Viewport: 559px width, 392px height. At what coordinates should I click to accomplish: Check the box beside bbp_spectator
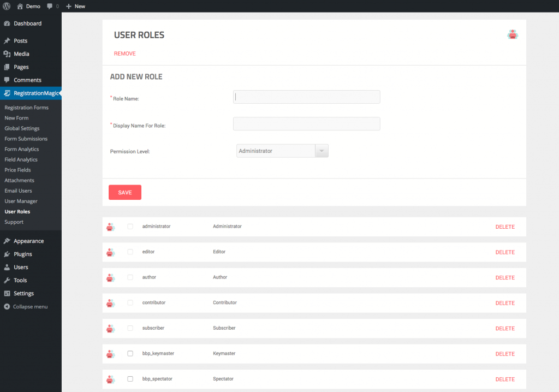(x=130, y=378)
